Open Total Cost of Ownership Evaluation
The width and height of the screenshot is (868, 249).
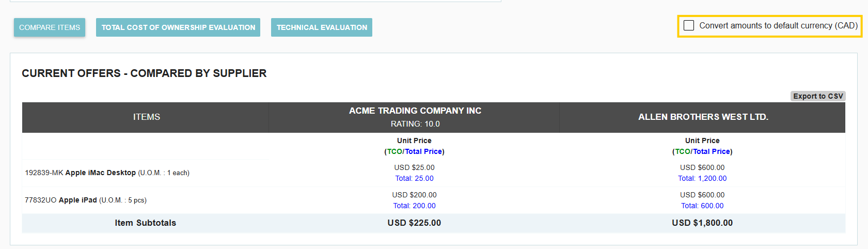pyautogui.click(x=178, y=27)
